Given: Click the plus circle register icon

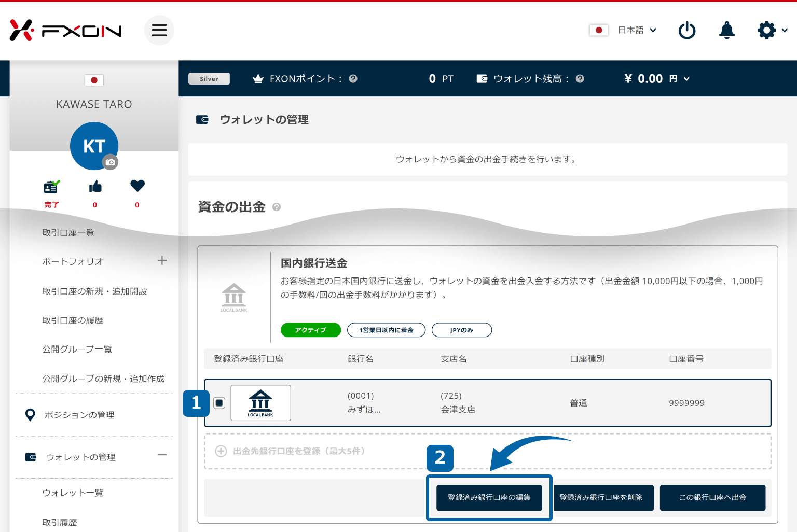Looking at the screenshot, I should tap(221, 451).
